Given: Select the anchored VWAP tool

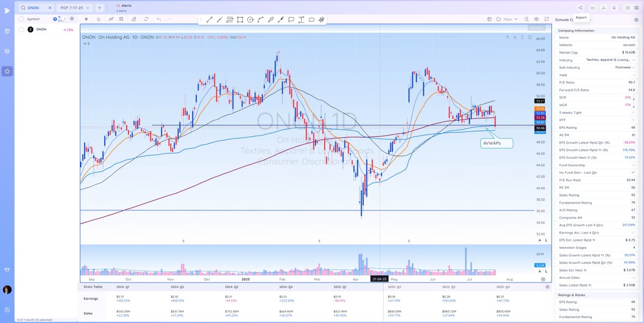Looking at the screenshot, I should click(x=321, y=19).
